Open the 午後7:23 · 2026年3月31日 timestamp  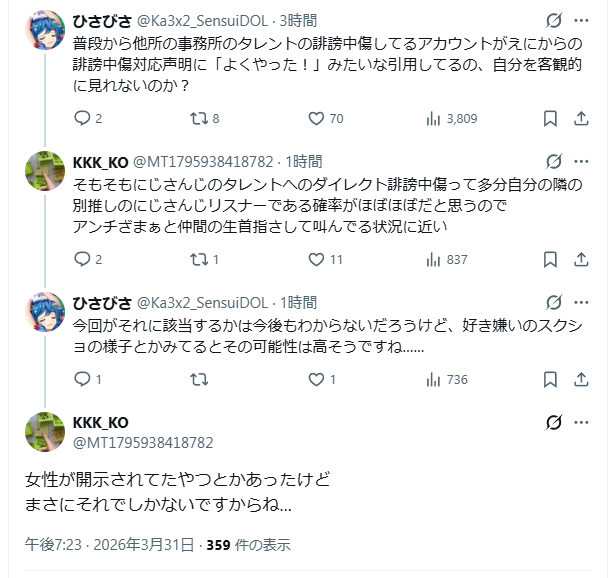[x=110, y=545]
